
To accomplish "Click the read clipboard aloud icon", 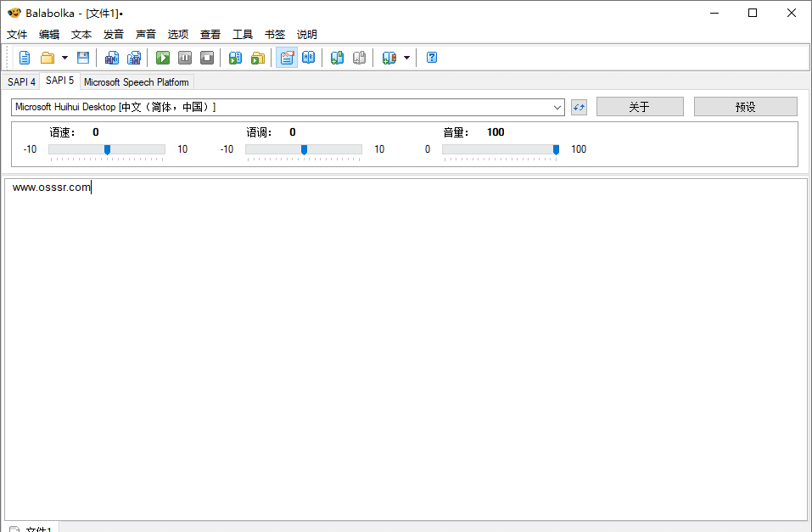I will tap(236, 58).
